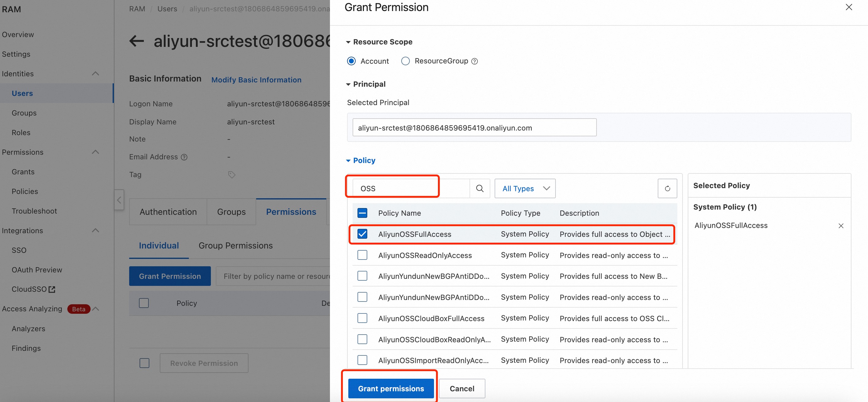
Task: Open the All Types dropdown
Action: (x=525, y=188)
